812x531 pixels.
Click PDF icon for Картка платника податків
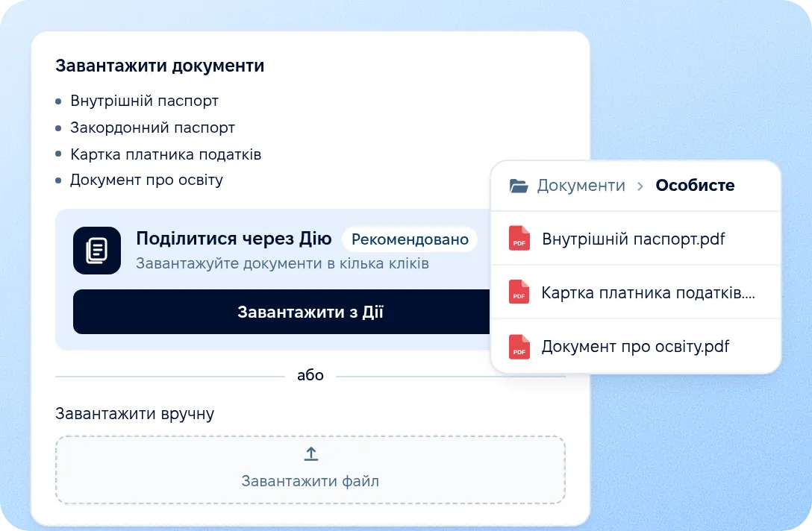519,292
